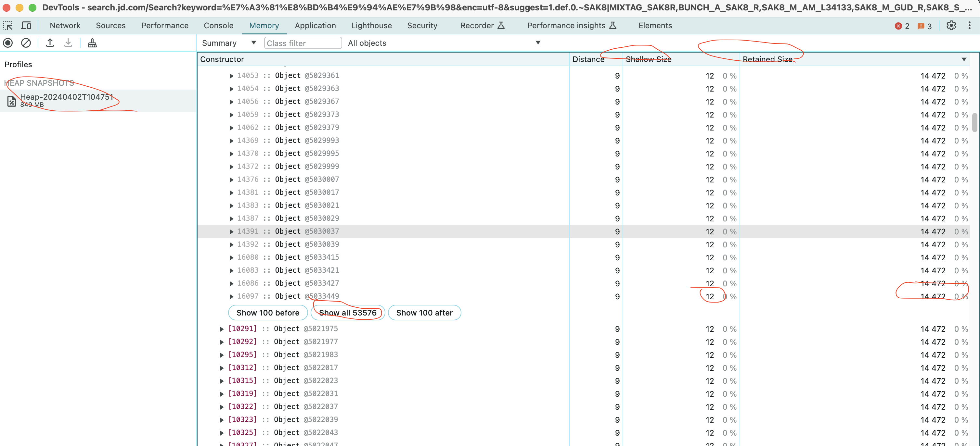980x446 pixels.
Task: Select the row [10319] :: Object @5022031
Action: (583, 393)
